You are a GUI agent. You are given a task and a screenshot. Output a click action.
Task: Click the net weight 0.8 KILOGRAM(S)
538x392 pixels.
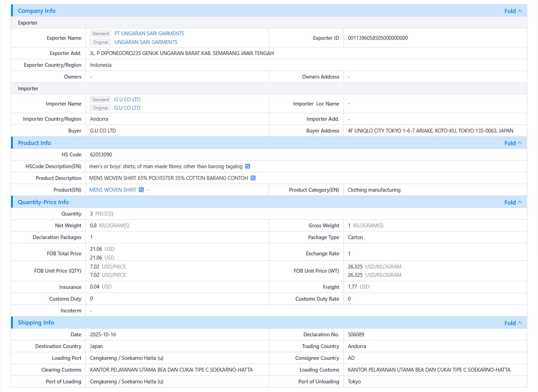pyautogui.click(x=109, y=226)
